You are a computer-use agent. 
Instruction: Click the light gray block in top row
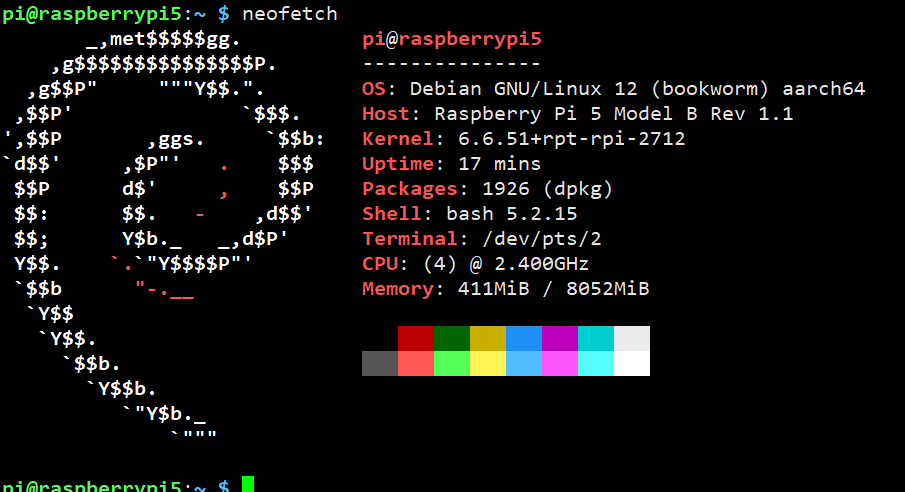[x=632, y=338]
